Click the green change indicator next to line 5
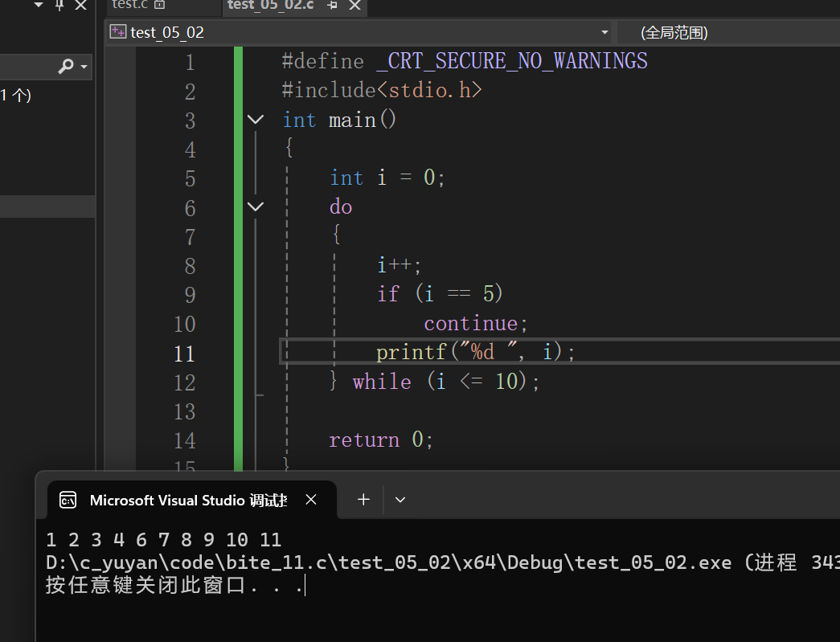 tap(238, 178)
